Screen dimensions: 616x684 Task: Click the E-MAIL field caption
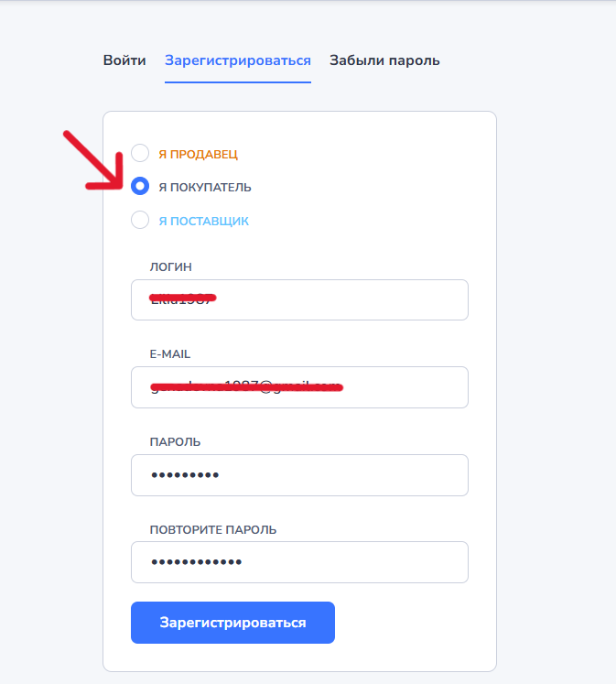(170, 354)
